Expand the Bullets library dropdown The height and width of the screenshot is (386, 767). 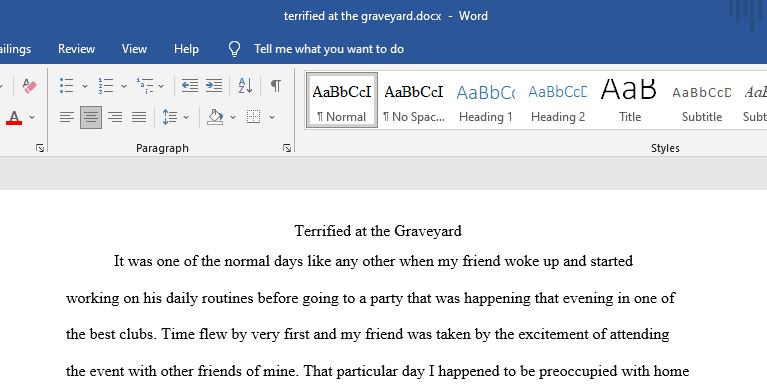click(x=85, y=86)
